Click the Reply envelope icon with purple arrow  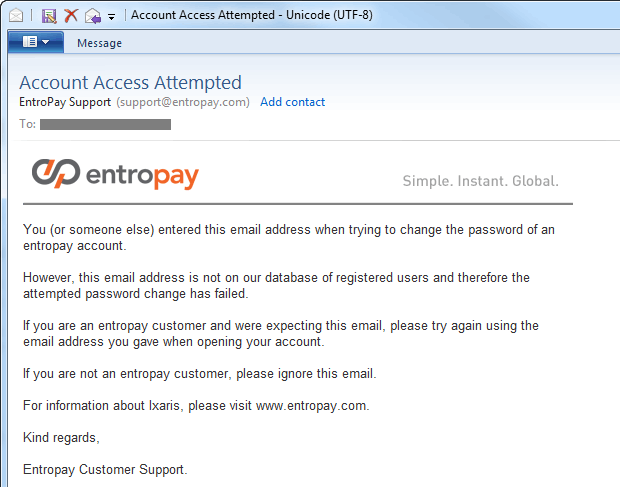pos(93,16)
